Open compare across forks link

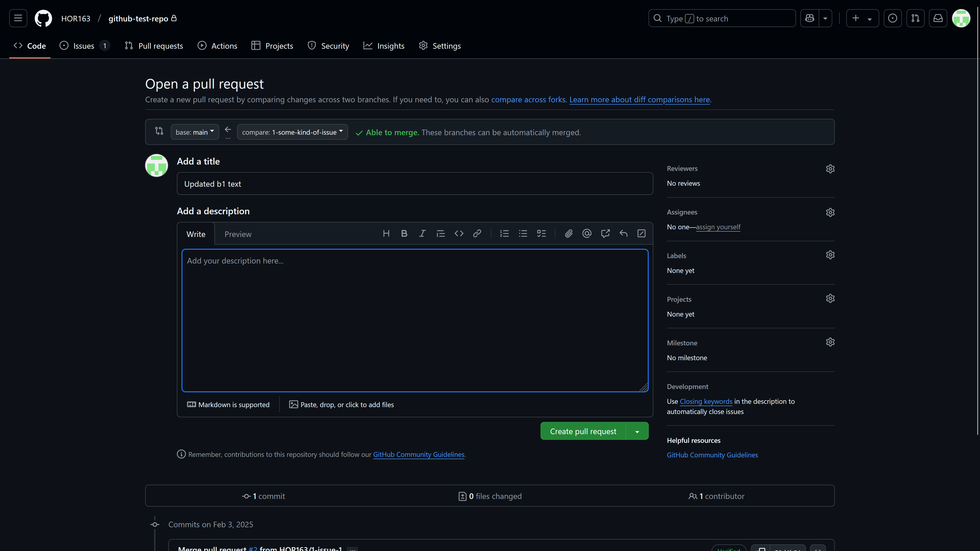click(528, 100)
